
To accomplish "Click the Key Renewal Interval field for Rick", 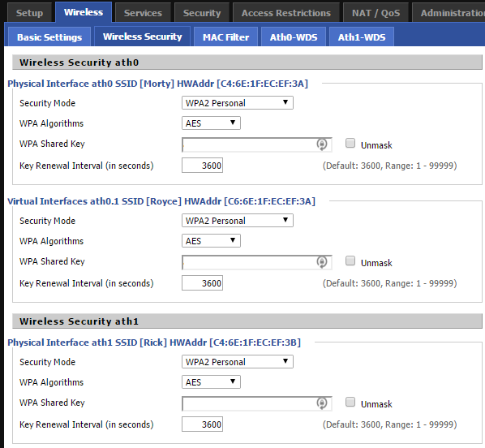I will pos(202,424).
